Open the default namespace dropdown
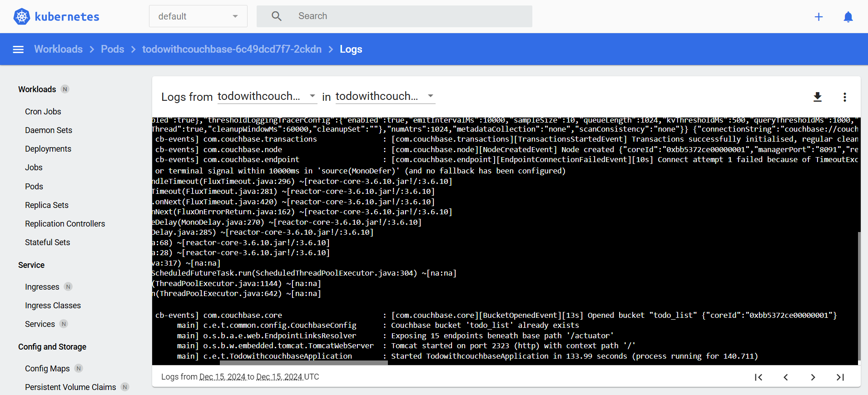This screenshot has width=868, height=395. 198,16
